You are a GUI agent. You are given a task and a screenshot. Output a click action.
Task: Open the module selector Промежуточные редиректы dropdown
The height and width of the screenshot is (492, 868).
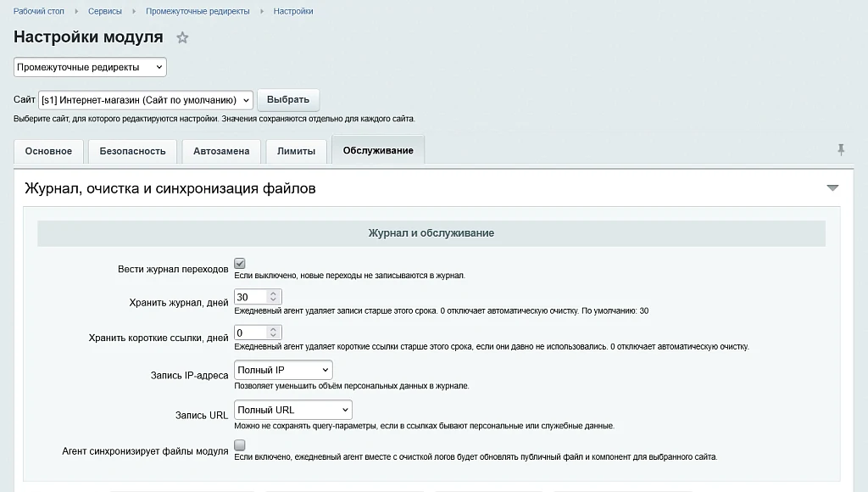pos(90,67)
